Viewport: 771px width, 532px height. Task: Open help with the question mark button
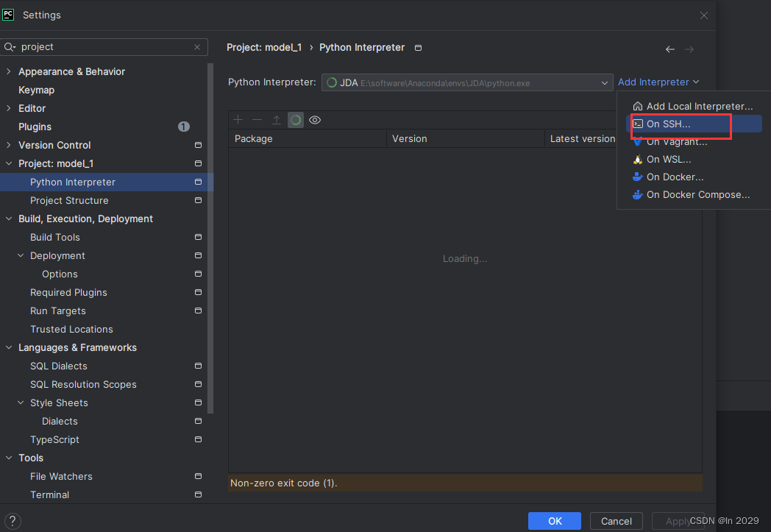tap(13, 521)
